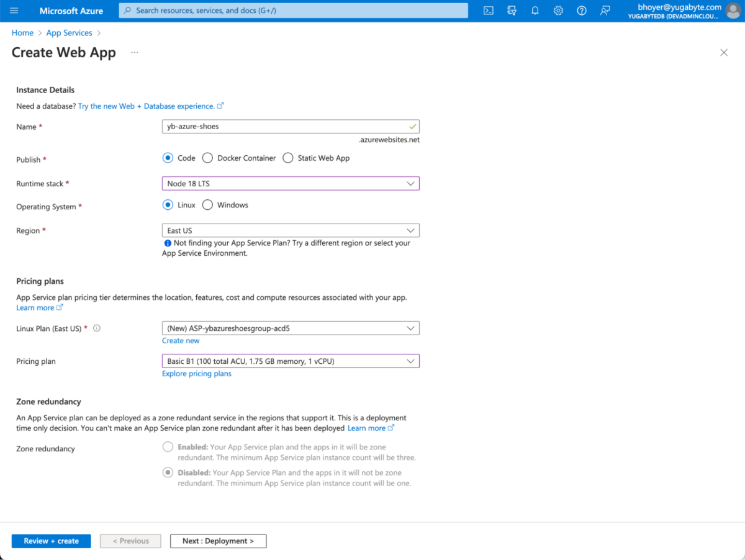Go to App Services via the breadcrumb
The height and width of the screenshot is (560, 745).
click(x=69, y=32)
